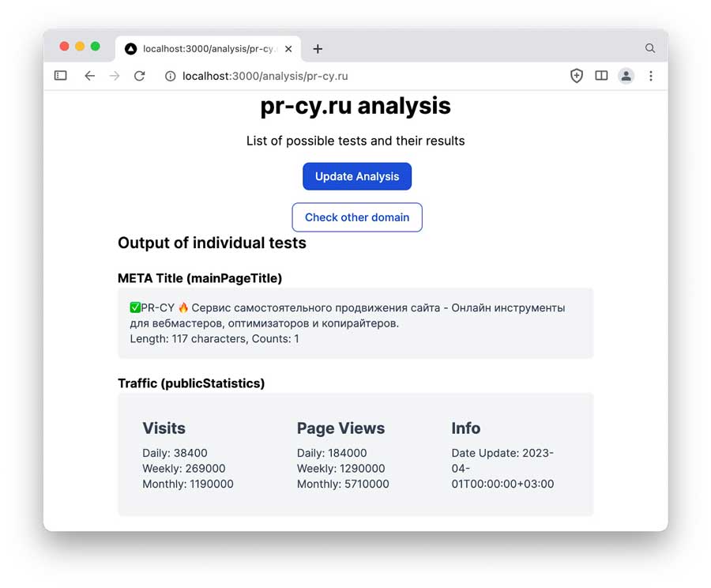Close the pr-cy analysis tab

[x=288, y=48]
